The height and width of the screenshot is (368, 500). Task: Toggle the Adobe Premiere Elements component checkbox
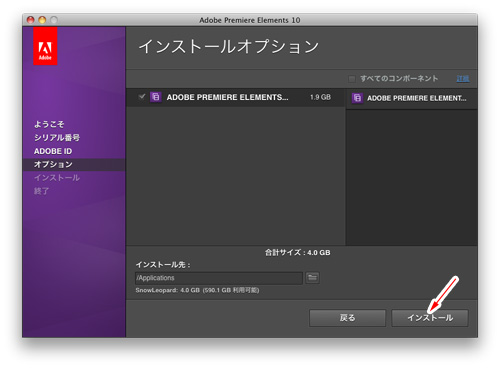142,97
